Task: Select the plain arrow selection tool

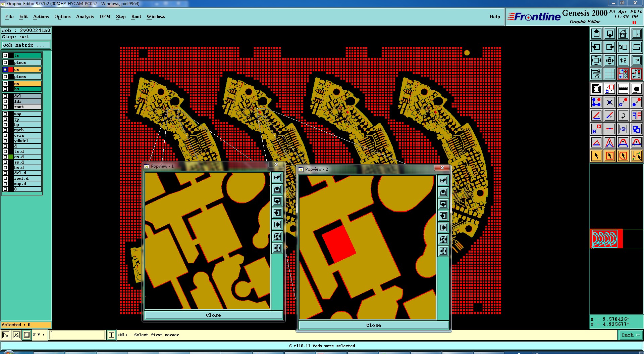Action: (596, 156)
